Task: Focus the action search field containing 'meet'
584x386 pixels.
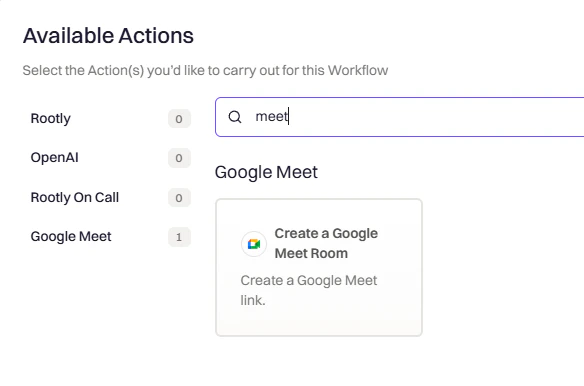Action: click(399, 117)
